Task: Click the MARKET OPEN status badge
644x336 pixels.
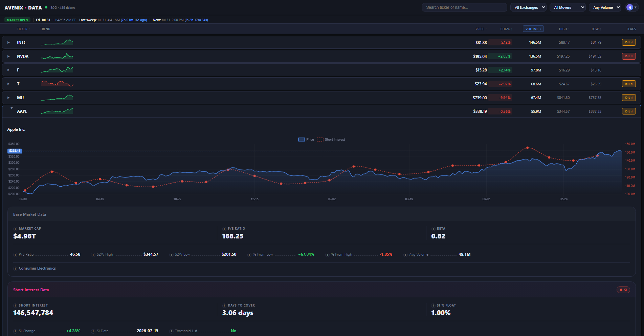Action: pyautogui.click(x=17, y=20)
